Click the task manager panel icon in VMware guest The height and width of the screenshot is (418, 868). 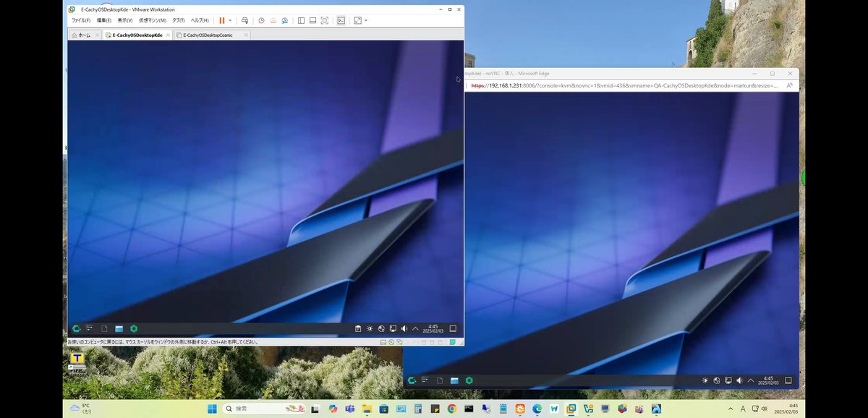click(x=90, y=328)
